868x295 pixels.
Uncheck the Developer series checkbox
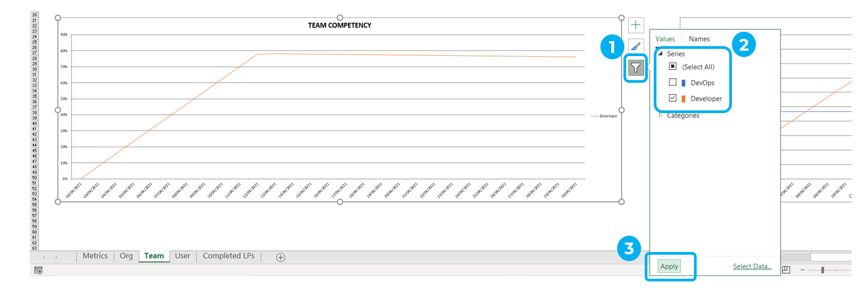(673, 98)
